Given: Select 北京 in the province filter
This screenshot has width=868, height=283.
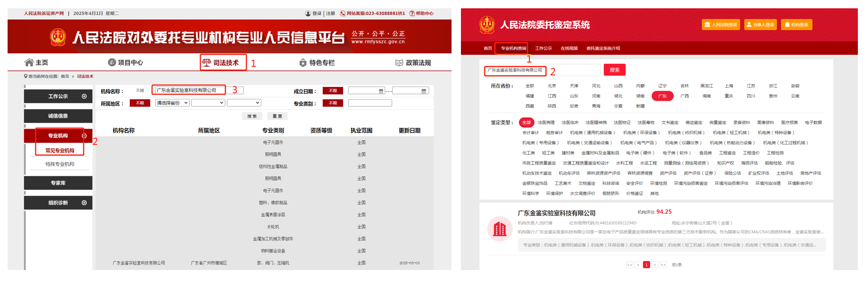Looking at the screenshot, I should click(x=552, y=86).
